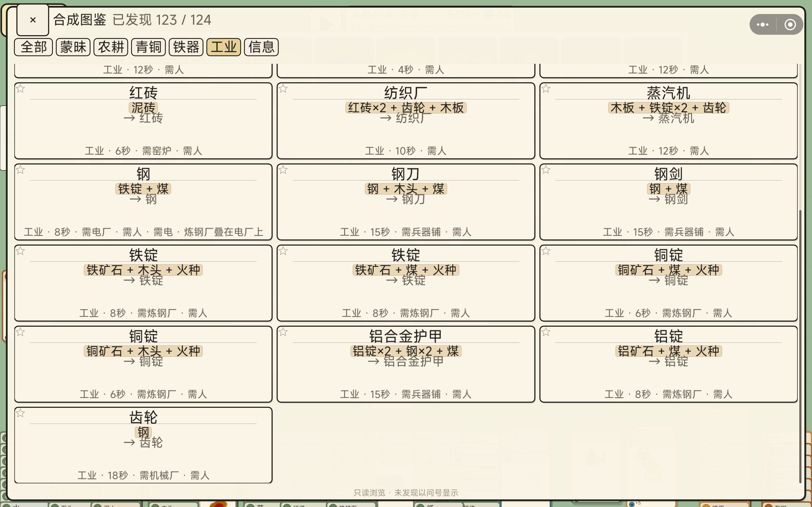
Task: Star the 铝合金护甲 recipe card
Action: (283, 332)
